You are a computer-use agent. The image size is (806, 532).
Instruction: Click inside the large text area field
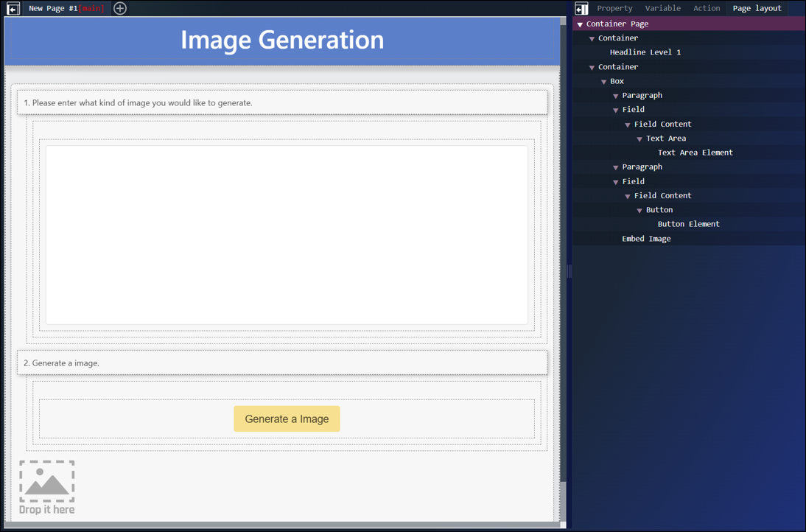click(287, 235)
